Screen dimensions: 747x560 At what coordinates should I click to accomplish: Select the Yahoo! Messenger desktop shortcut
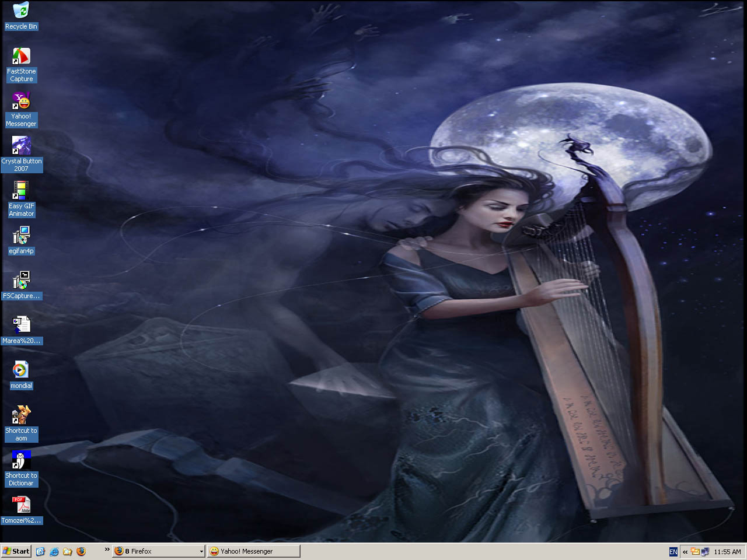point(21,101)
